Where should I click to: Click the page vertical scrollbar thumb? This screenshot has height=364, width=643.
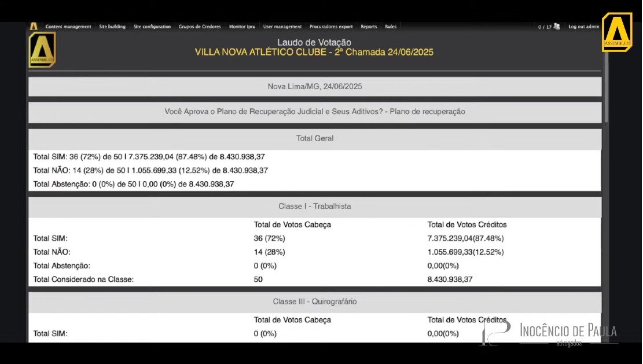pos(606,88)
